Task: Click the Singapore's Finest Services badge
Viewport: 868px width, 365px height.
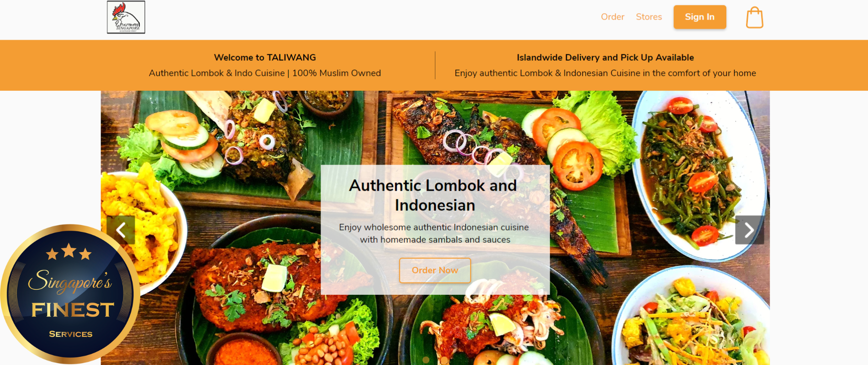Action: [x=70, y=294]
